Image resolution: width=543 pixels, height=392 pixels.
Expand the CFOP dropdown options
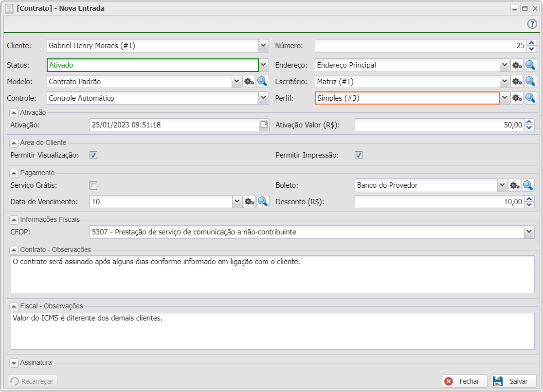(x=529, y=232)
